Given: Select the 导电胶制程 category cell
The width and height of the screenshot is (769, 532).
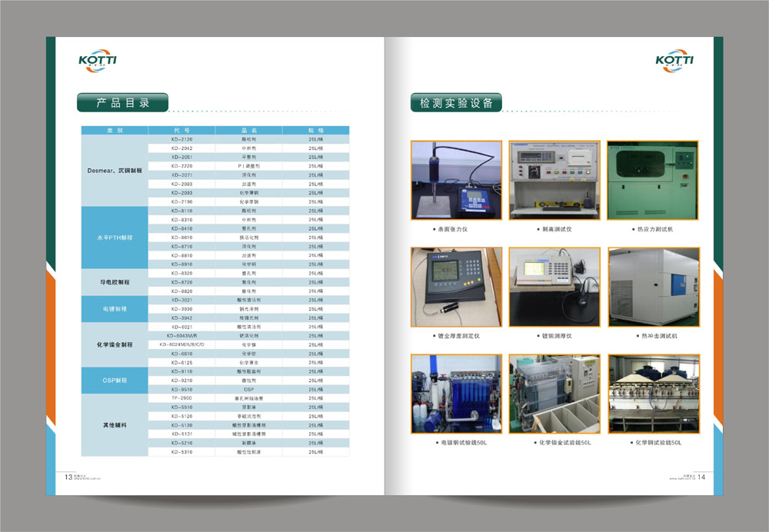Looking at the screenshot, I should click(115, 282).
